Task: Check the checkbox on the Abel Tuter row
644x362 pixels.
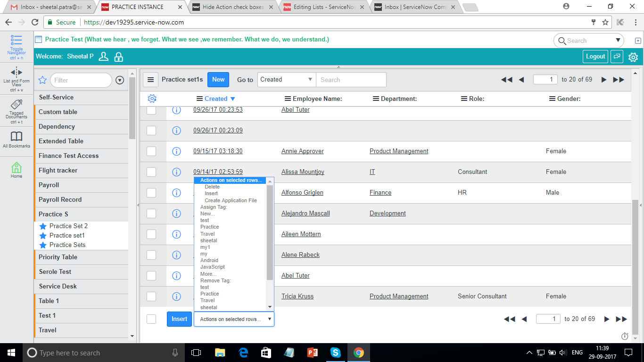Action: pyautogui.click(x=151, y=109)
